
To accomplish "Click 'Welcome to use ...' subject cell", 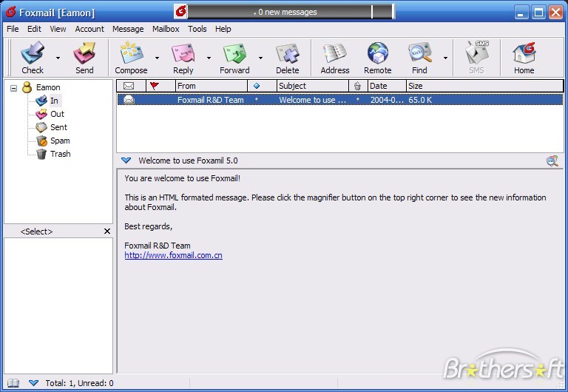I will coord(312,100).
